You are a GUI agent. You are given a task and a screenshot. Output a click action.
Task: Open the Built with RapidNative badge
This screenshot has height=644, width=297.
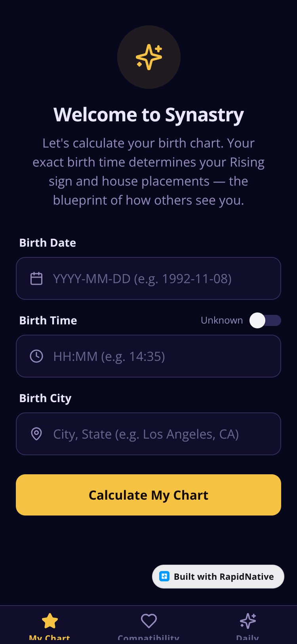(218, 577)
